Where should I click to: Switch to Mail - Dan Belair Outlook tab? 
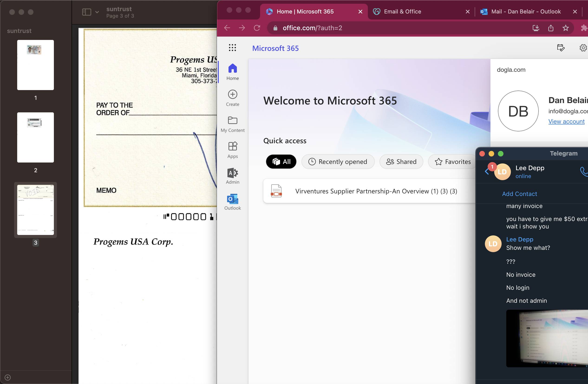coord(526,12)
